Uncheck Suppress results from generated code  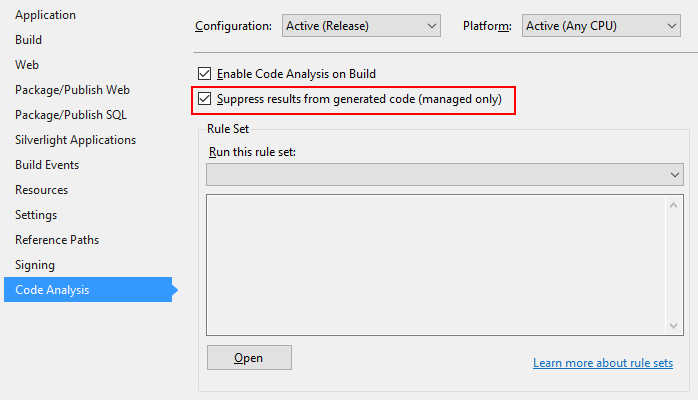[206, 99]
